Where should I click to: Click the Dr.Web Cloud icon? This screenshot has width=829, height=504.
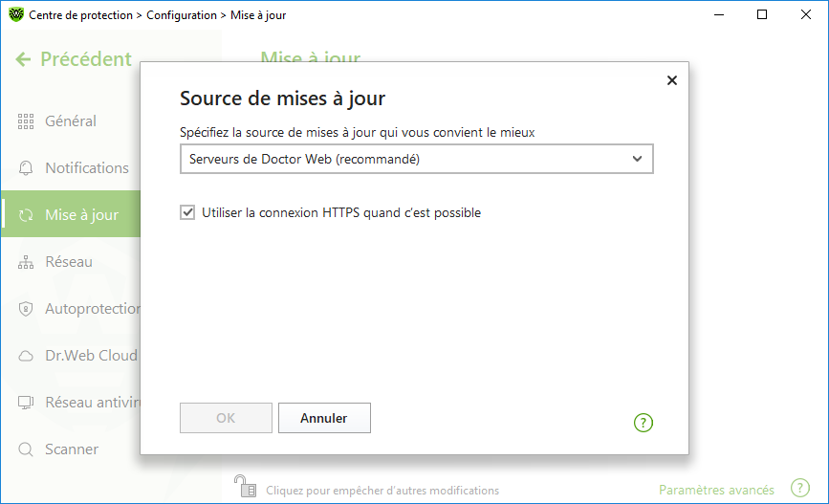(26, 356)
